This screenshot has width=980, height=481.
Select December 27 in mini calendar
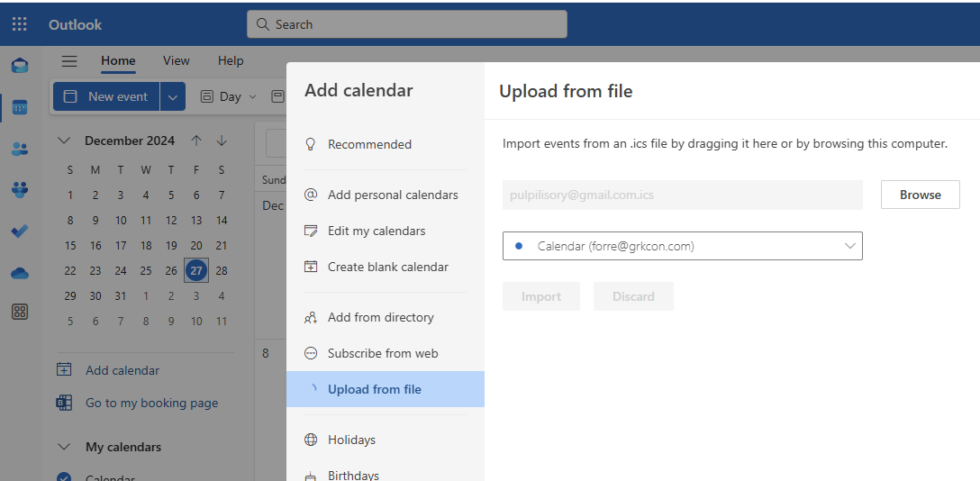point(196,270)
